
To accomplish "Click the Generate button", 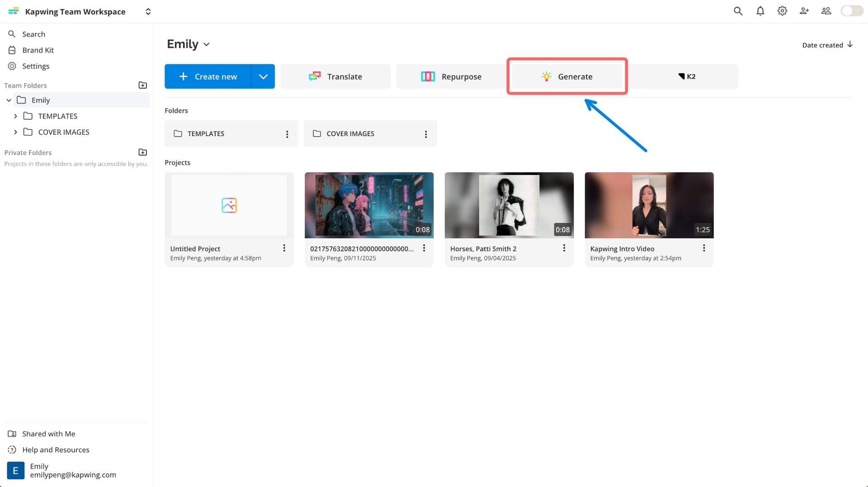I will pyautogui.click(x=567, y=76).
